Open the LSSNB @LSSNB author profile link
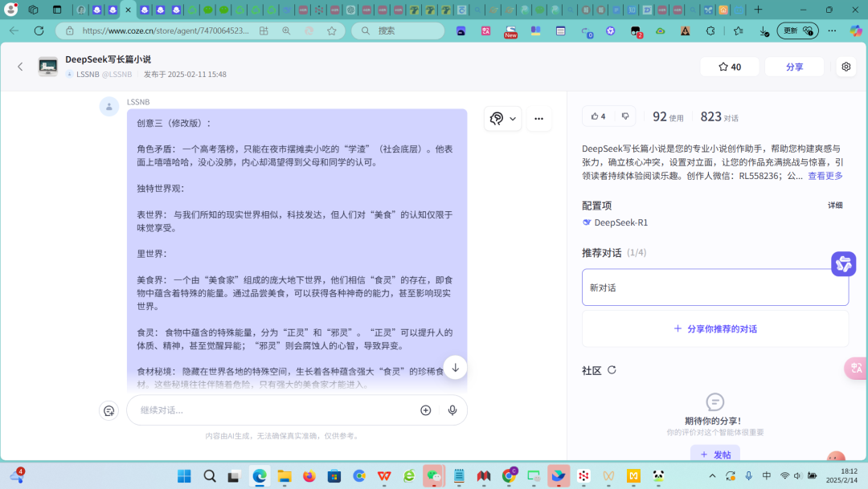 click(99, 74)
